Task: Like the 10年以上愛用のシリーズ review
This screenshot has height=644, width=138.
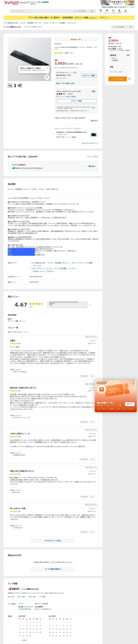Action: coord(84,459)
